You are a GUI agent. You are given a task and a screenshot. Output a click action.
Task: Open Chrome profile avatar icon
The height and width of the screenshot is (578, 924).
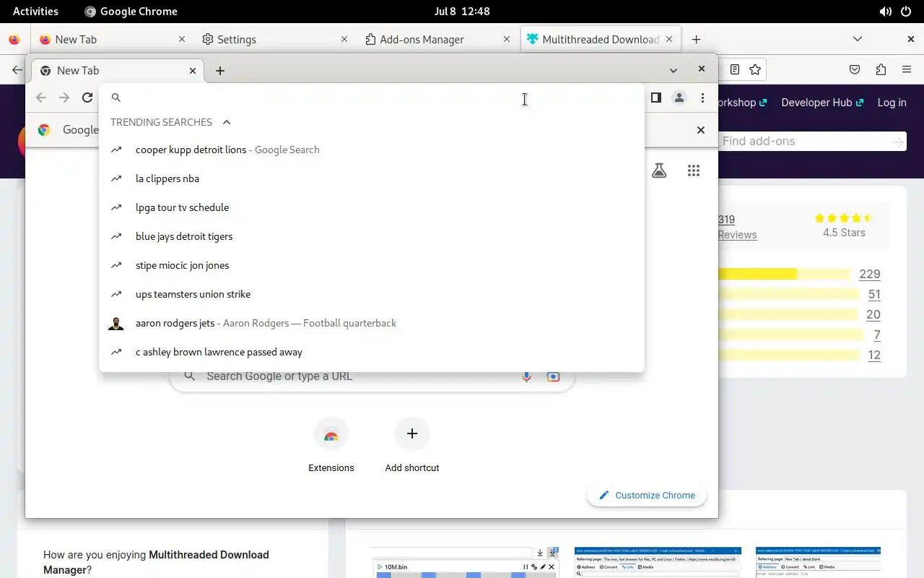(679, 98)
